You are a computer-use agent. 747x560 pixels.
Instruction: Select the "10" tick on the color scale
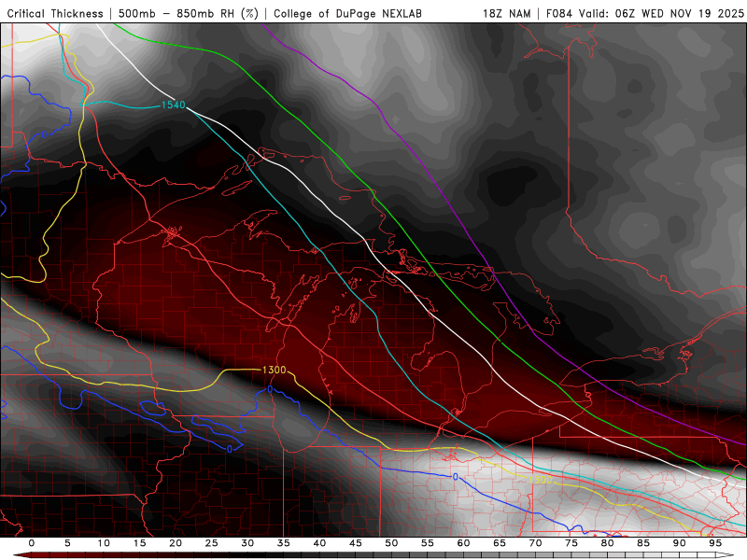pos(104,543)
